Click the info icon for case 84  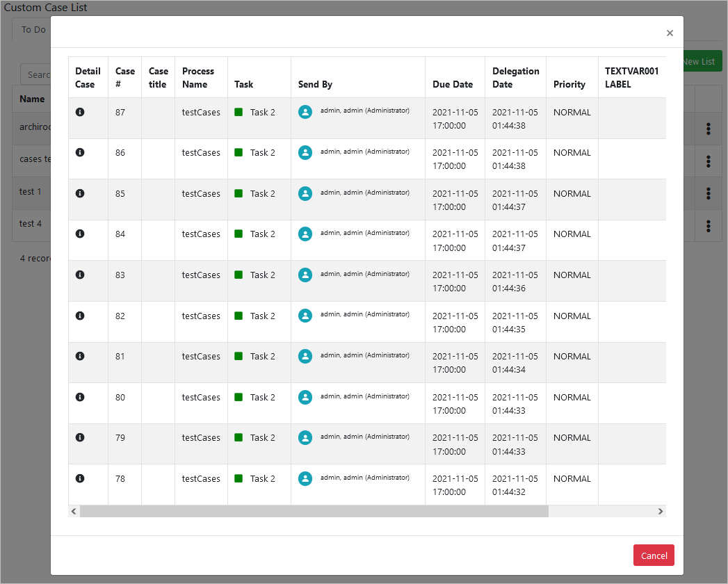(x=80, y=234)
